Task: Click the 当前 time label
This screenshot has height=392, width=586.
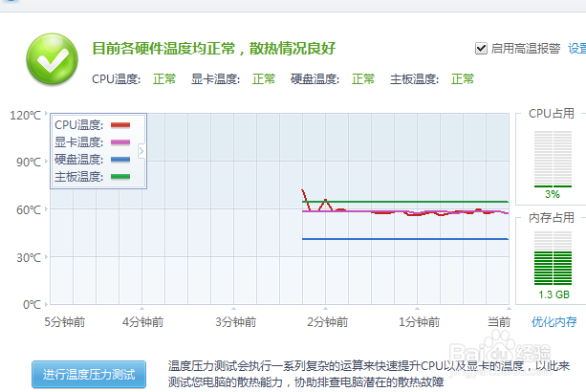Action: coord(499,322)
